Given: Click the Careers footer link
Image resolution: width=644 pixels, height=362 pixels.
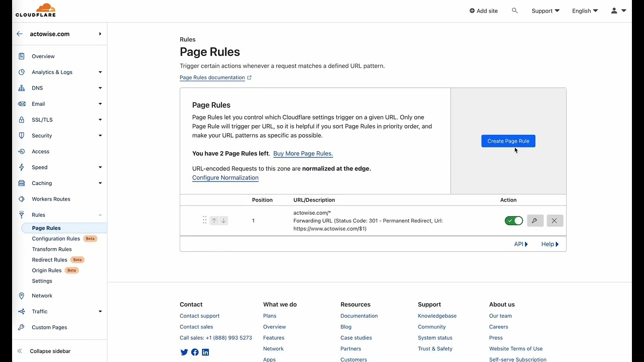Looking at the screenshot, I should (499, 327).
